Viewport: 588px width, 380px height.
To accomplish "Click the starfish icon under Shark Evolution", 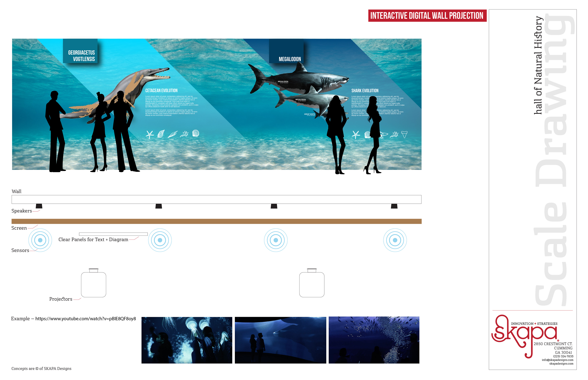I will tap(356, 135).
